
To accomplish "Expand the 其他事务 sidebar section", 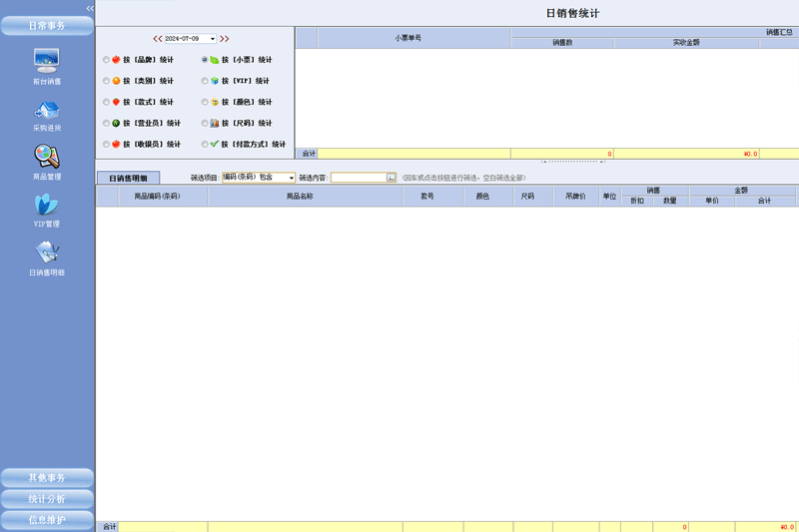I will point(47,477).
